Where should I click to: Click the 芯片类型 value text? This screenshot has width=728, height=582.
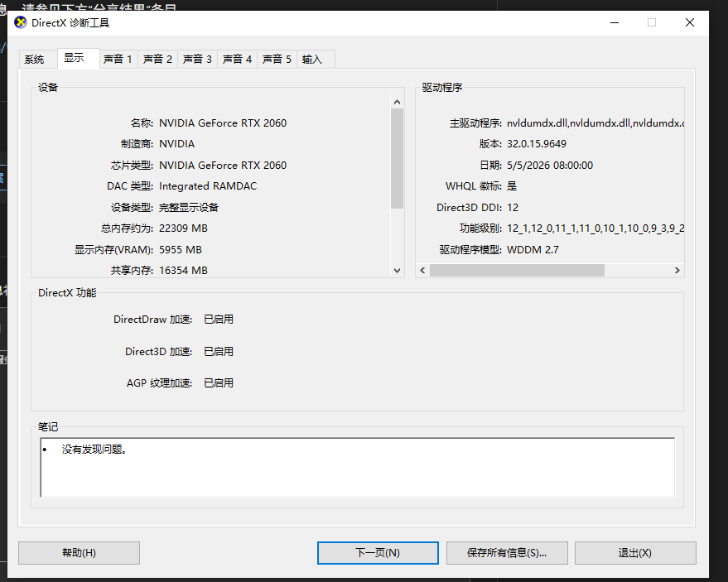coord(223,166)
